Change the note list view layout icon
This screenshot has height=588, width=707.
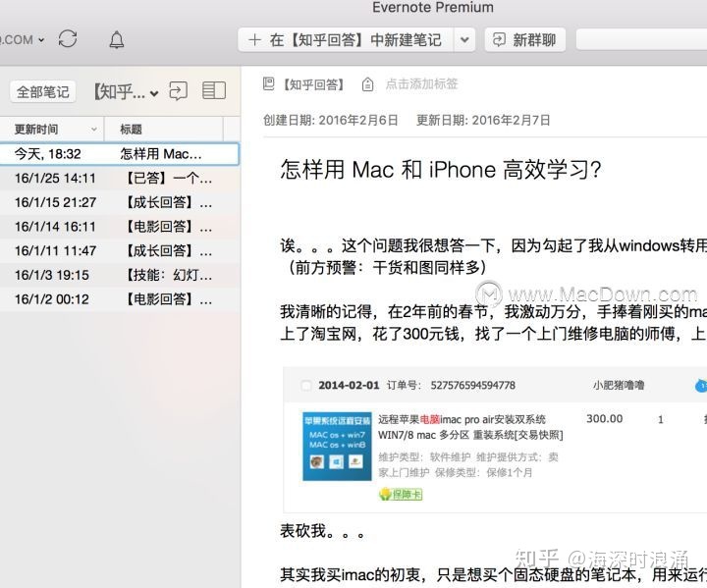[x=214, y=90]
